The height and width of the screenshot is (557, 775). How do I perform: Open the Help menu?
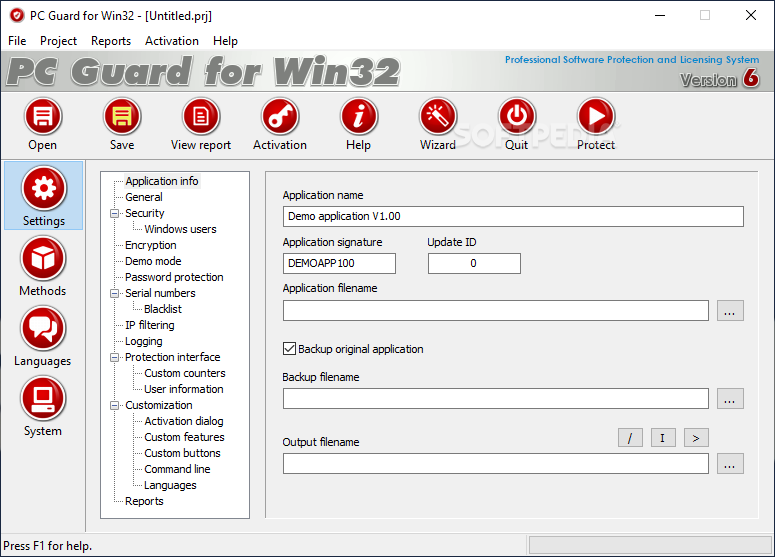(x=225, y=41)
